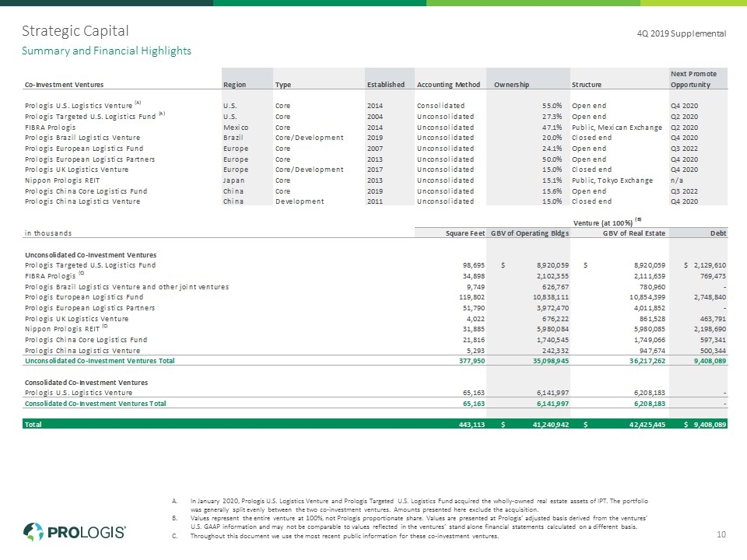Click the 861,528 real estate value
The height and width of the screenshot is (560, 747).
point(652,319)
